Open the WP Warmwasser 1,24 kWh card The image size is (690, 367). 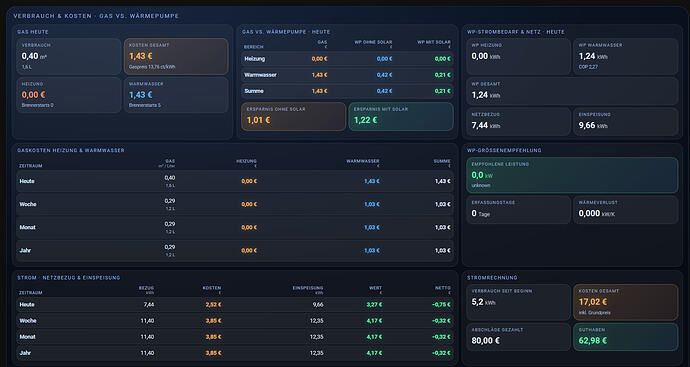(626, 56)
